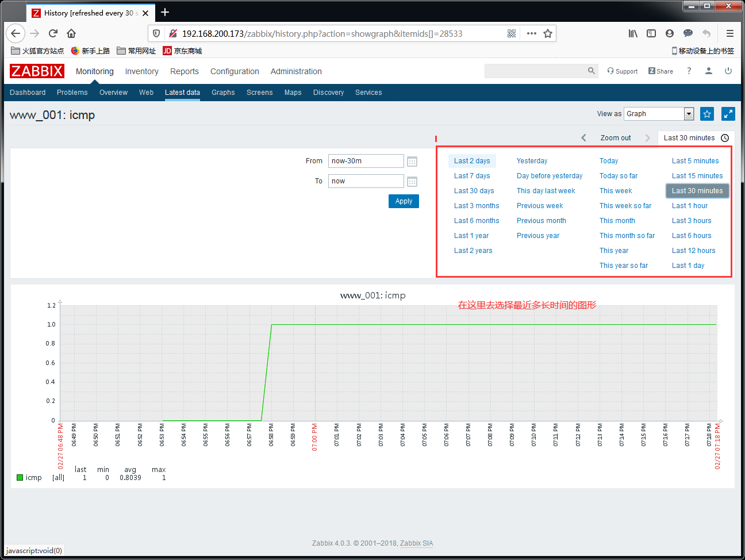Click the Firefox back arrow button
Screen dimensions: 745x560
[x=16, y=33]
